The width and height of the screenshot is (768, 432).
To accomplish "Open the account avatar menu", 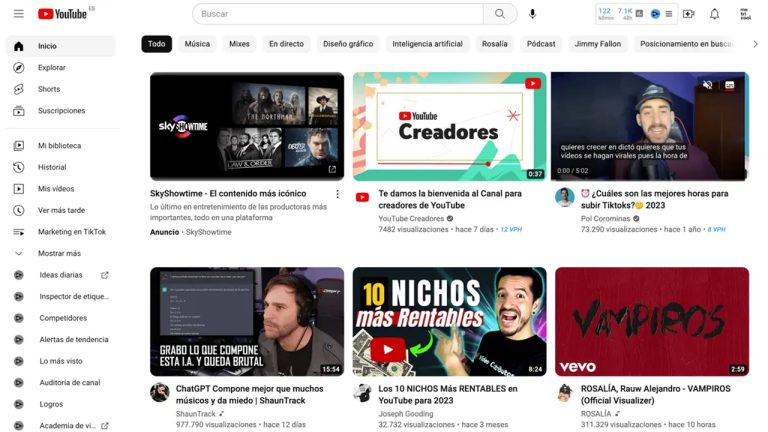I will (745, 14).
